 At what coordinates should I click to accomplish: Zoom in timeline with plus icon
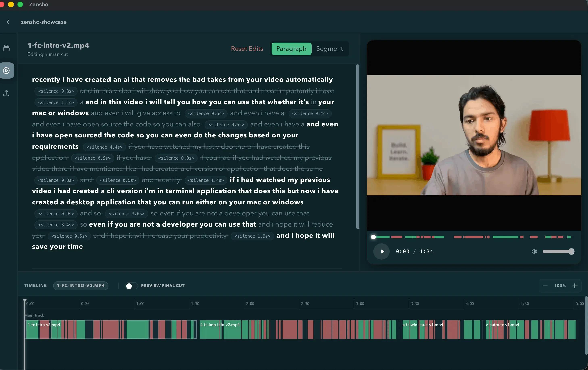pos(575,286)
